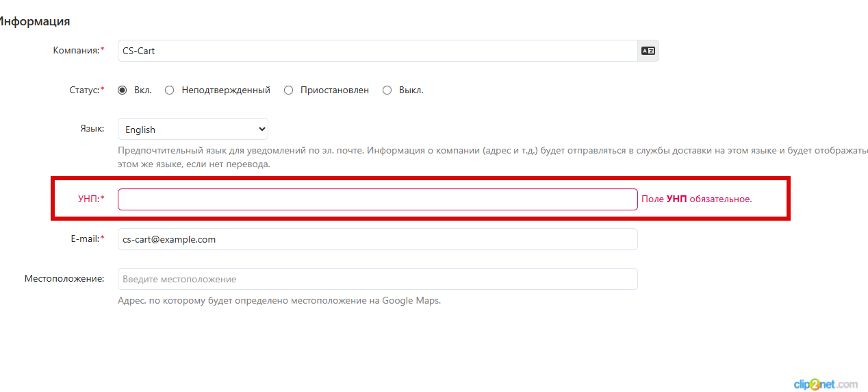
Task: Click the error message Поле УНП обязательное
Action: click(696, 199)
